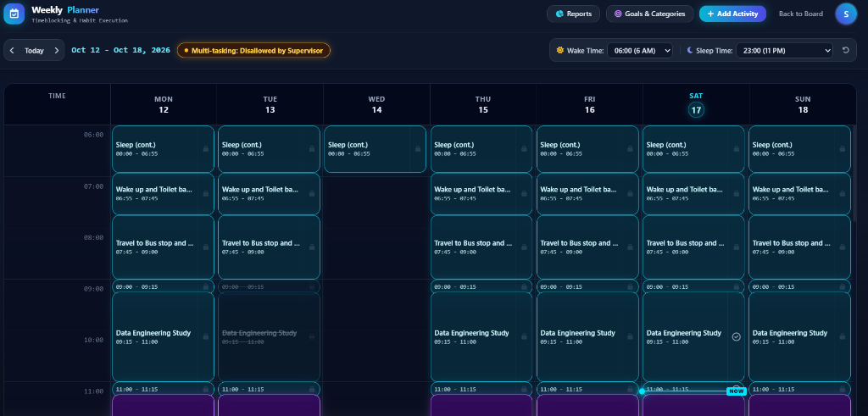Click the Weekly Planner calendar logo icon
Image resolution: width=868 pixels, height=416 pixels.
click(x=14, y=14)
